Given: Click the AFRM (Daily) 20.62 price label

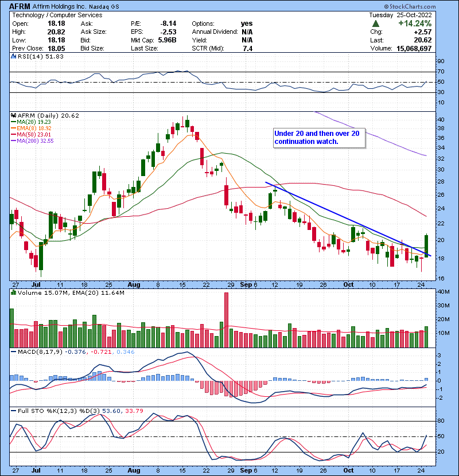Looking at the screenshot, I should 48,116.
